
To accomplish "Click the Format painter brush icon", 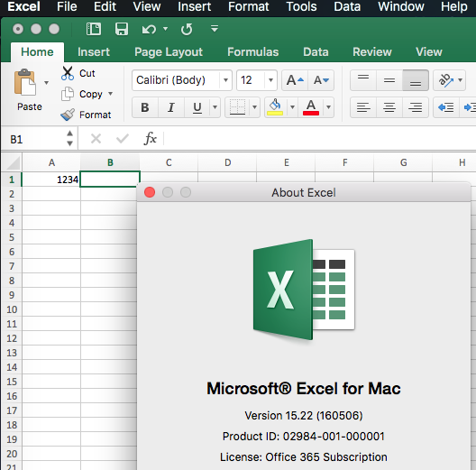I will click(x=68, y=115).
